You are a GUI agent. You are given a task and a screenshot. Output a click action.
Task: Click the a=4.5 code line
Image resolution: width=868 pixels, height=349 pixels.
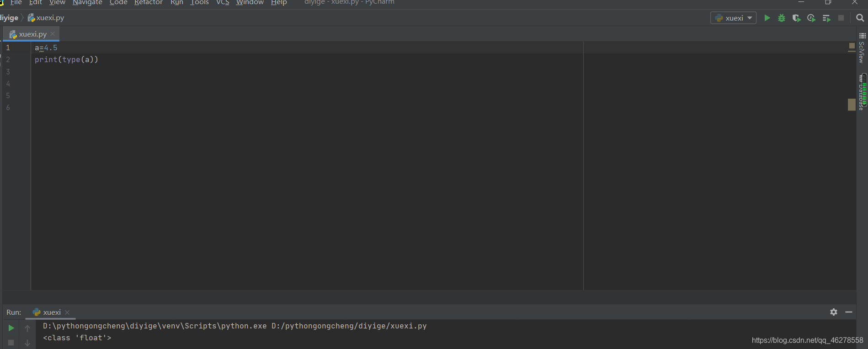tap(46, 48)
